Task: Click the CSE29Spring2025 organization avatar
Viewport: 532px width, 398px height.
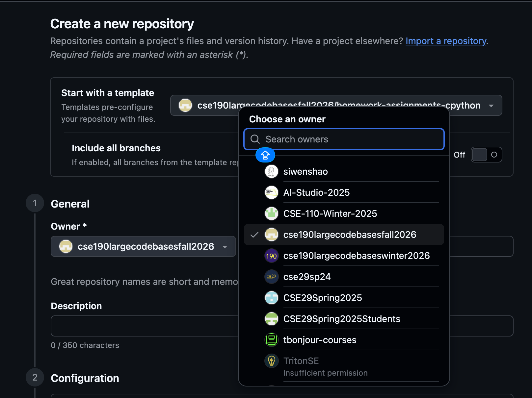Action: coord(271,298)
